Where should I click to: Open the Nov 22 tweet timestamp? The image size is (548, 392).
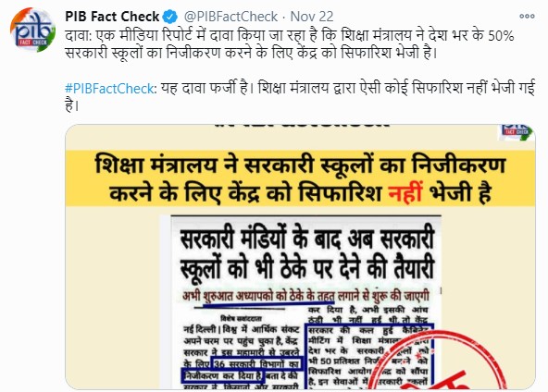click(x=312, y=17)
